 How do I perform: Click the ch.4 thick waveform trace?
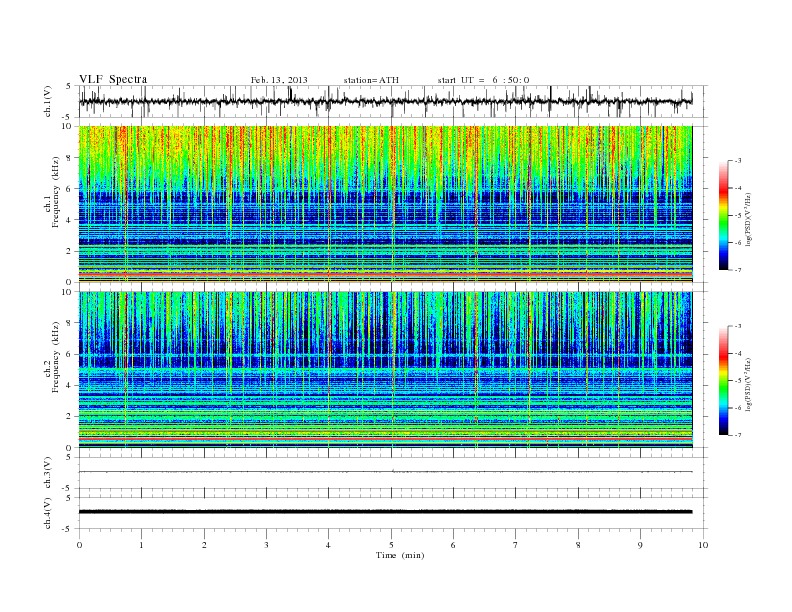coord(385,512)
